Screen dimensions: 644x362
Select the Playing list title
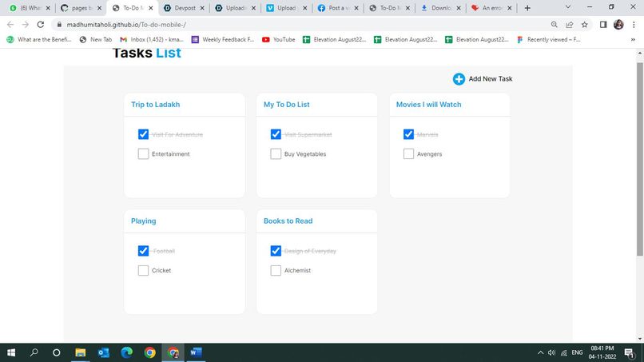[143, 221]
